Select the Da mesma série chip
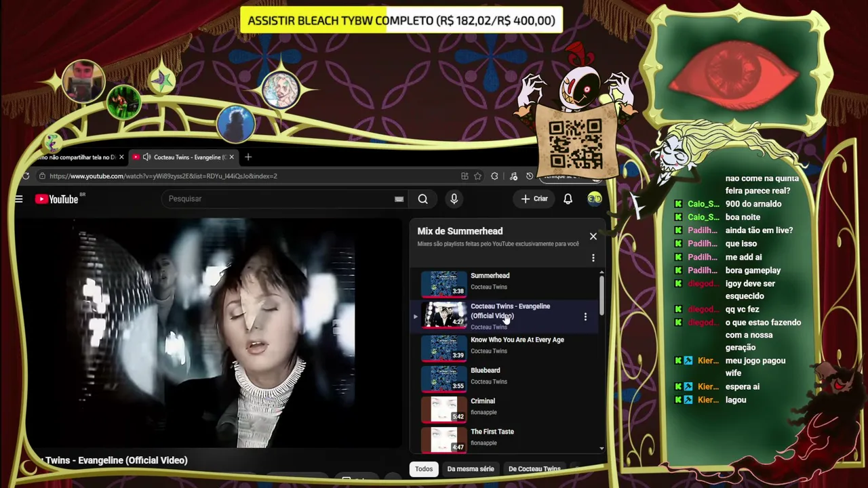Image resolution: width=868 pixels, height=488 pixels. (x=471, y=469)
